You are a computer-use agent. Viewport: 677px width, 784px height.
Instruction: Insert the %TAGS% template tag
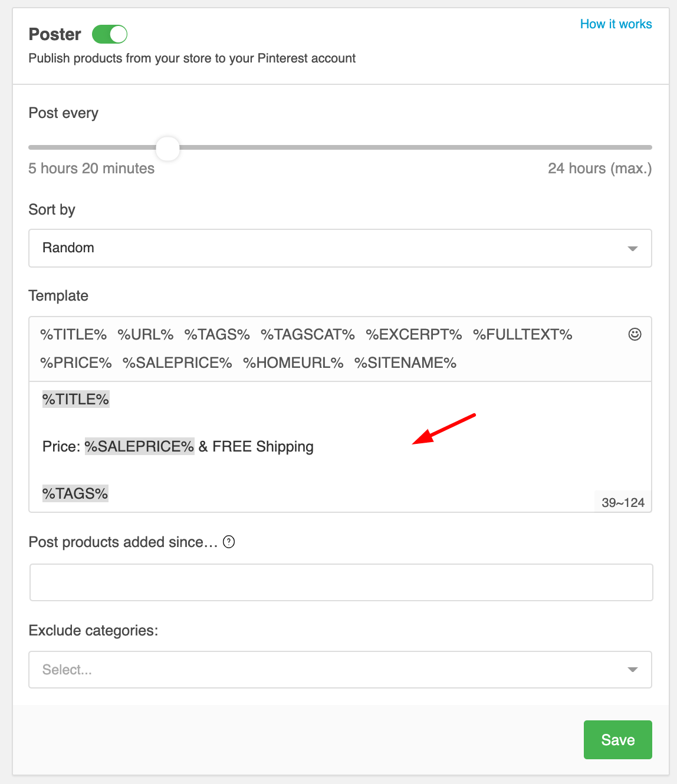pos(217,335)
